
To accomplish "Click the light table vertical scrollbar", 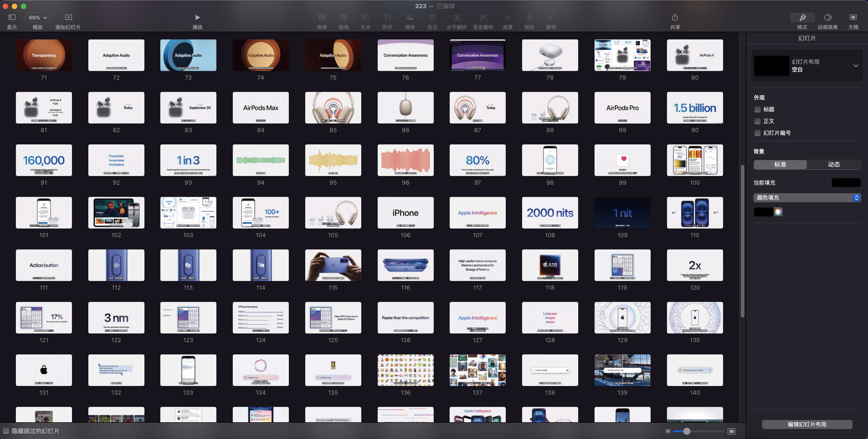I will pyautogui.click(x=742, y=241).
